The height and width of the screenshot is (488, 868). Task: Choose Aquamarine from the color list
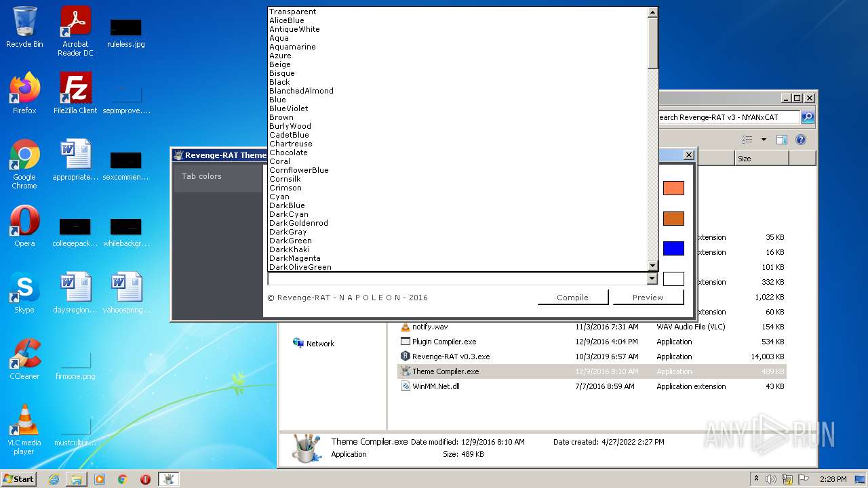click(458, 47)
